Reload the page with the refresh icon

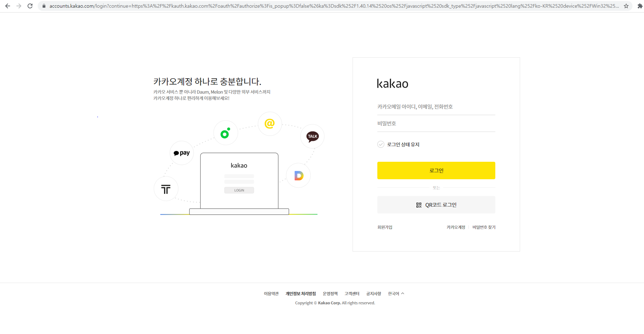tap(30, 6)
